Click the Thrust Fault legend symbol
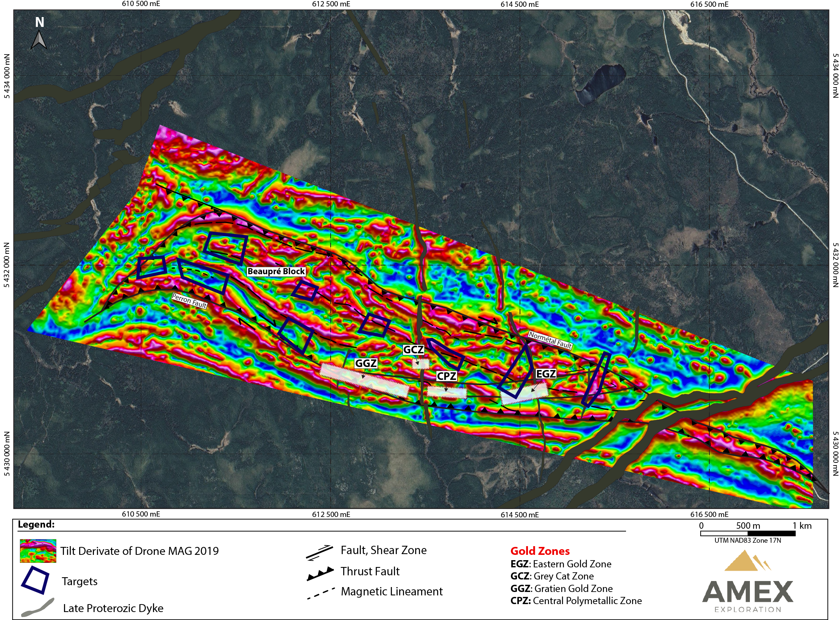The height and width of the screenshot is (620, 840). click(x=320, y=573)
